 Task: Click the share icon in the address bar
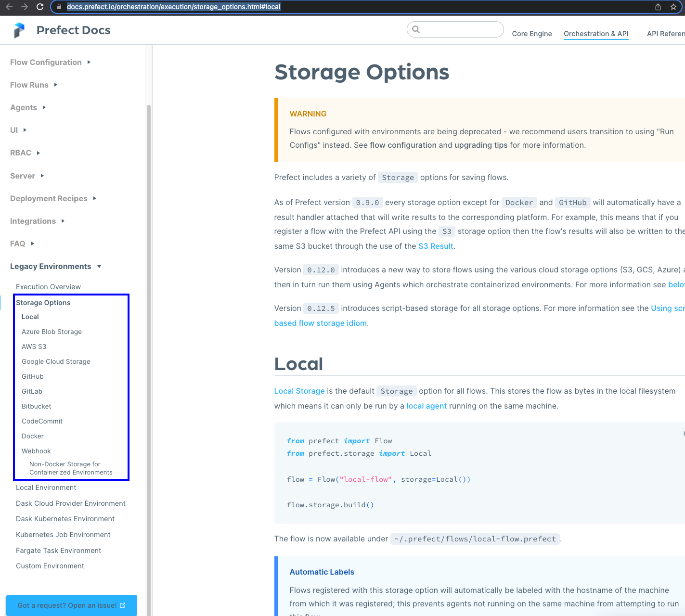658,7
